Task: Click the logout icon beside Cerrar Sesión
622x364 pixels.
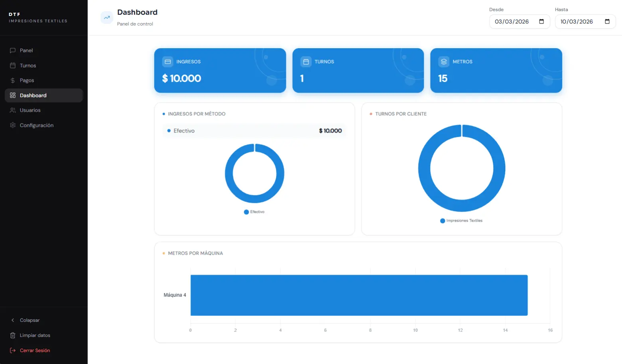Action: pos(13,350)
